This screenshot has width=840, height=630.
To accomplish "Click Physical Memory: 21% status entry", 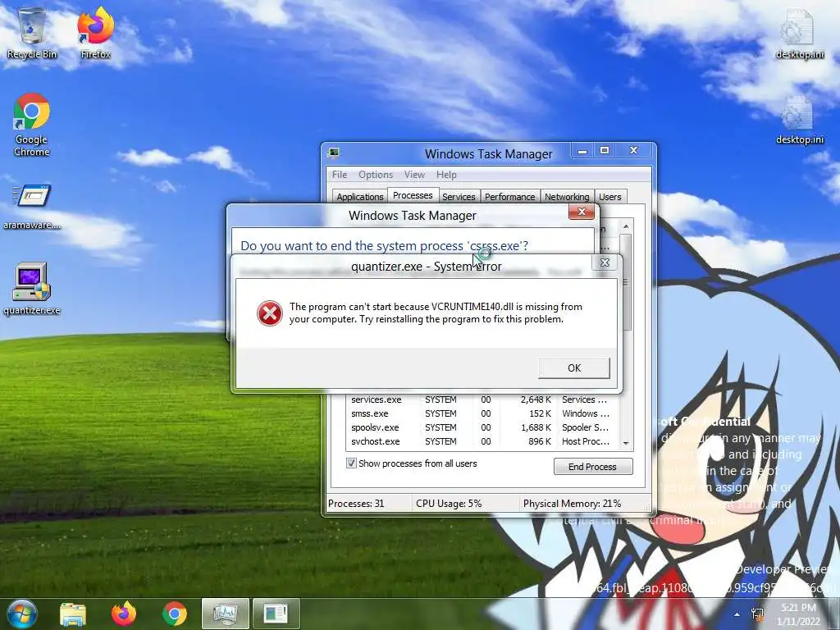I will pos(572,504).
